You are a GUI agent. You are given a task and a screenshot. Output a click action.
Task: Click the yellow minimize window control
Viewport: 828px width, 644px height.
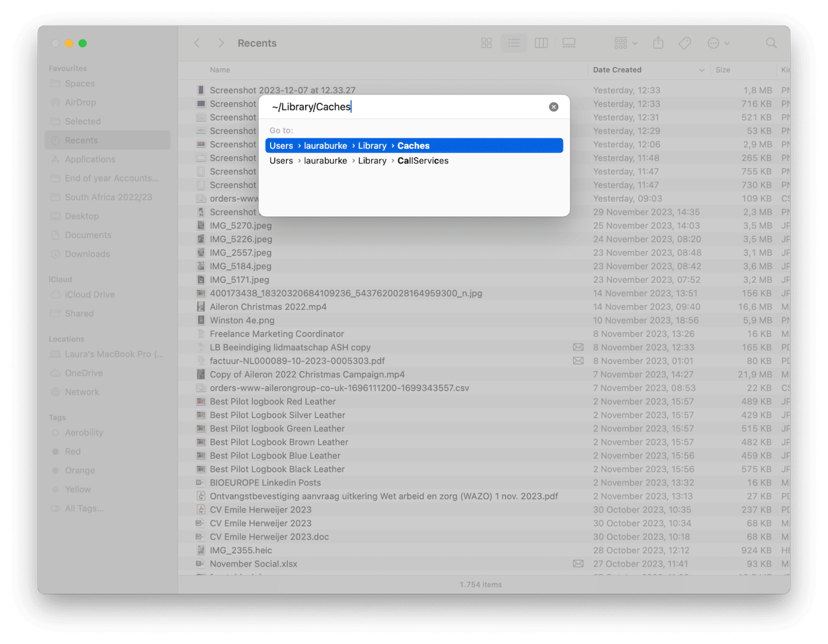click(69, 43)
